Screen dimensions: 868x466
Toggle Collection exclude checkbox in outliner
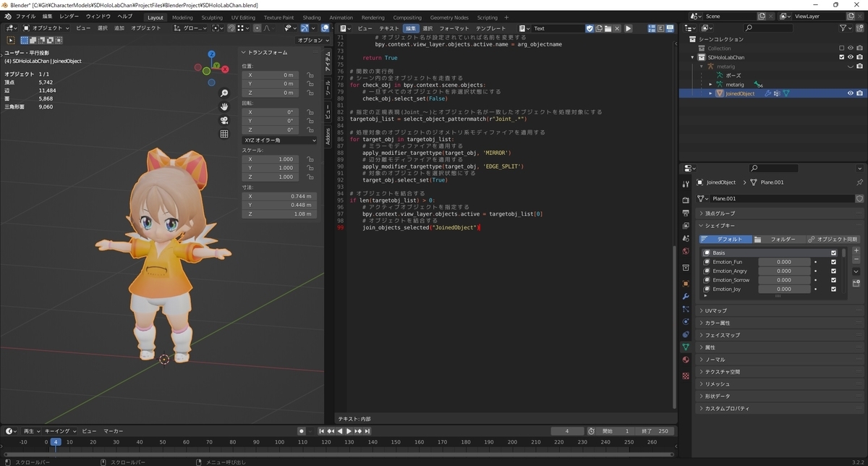841,48
